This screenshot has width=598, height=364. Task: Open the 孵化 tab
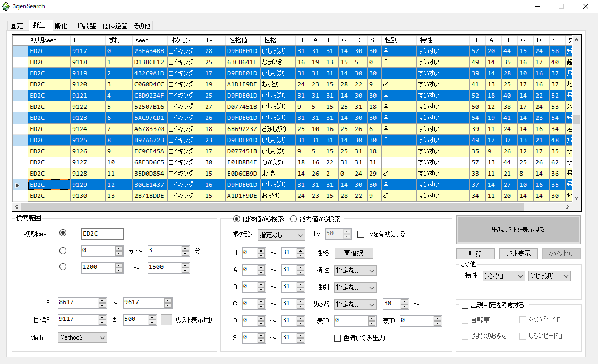[x=61, y=25]
